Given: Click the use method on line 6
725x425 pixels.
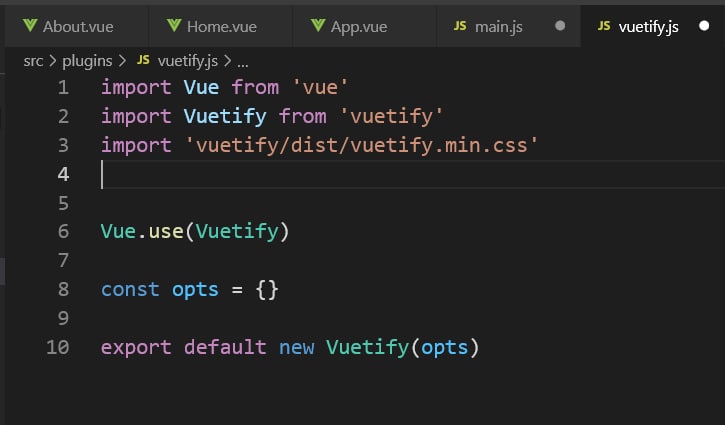Looking at the screenshot, I should (x=166, y=232).
